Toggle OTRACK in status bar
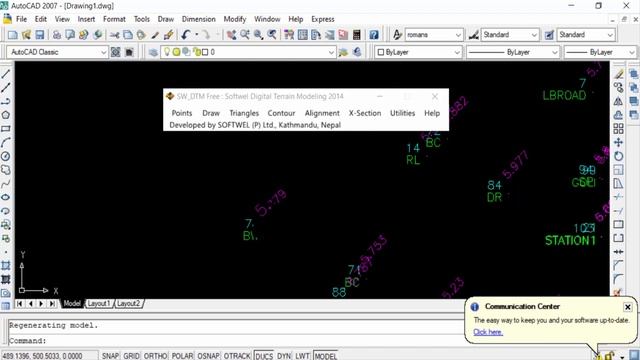Image resolution: width=640 pixels, height=360 pixels. 237,356
